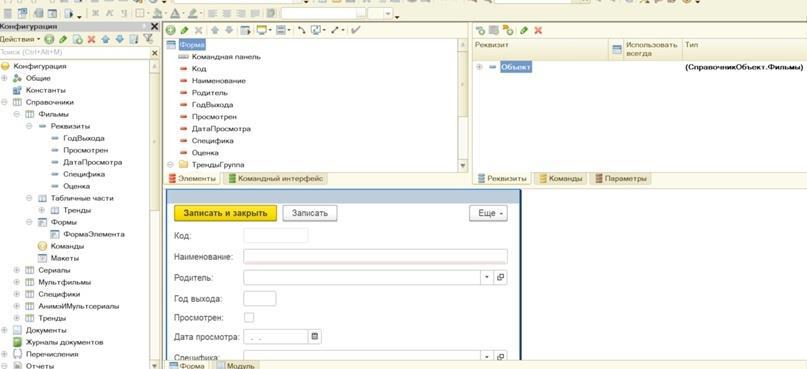Switch to the Параметры tab

click(x=621, y=179)
